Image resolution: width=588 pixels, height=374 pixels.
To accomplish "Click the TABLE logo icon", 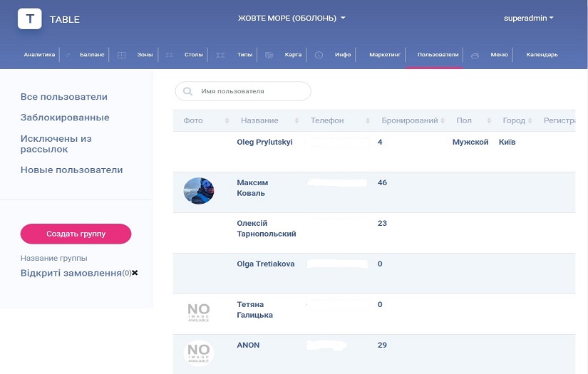I will tap(30, 19).
